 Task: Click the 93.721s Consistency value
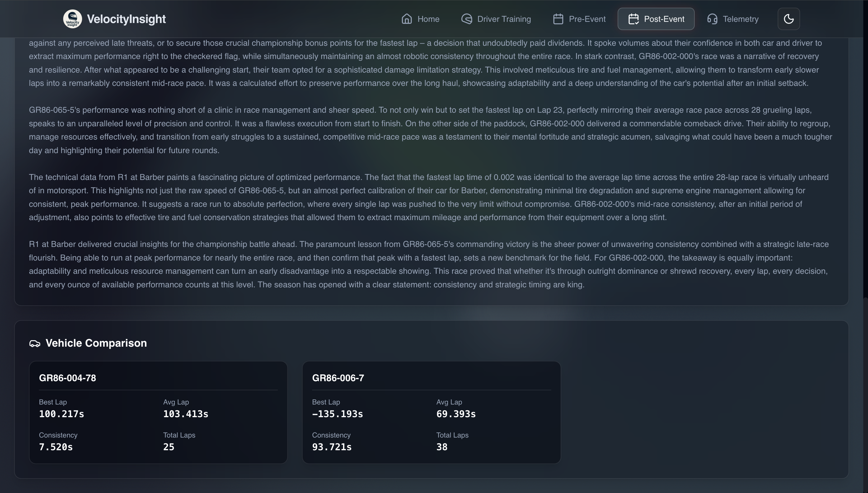pos(331,447)
